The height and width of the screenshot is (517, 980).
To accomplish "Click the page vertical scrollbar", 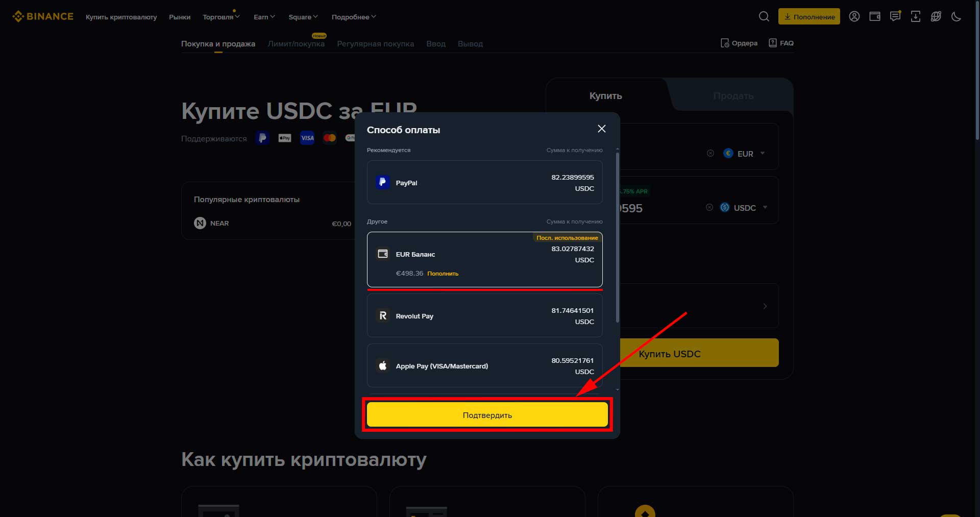I will (977, 71).
